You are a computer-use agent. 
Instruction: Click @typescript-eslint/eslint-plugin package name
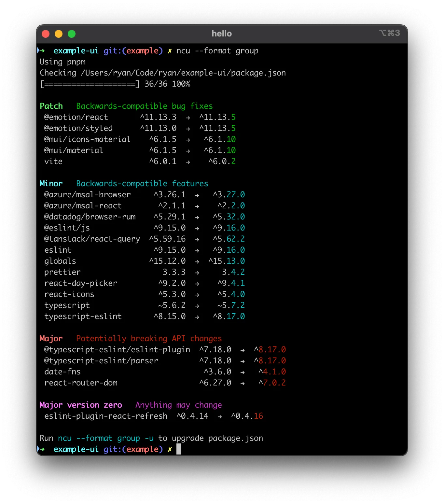[117, 350]
